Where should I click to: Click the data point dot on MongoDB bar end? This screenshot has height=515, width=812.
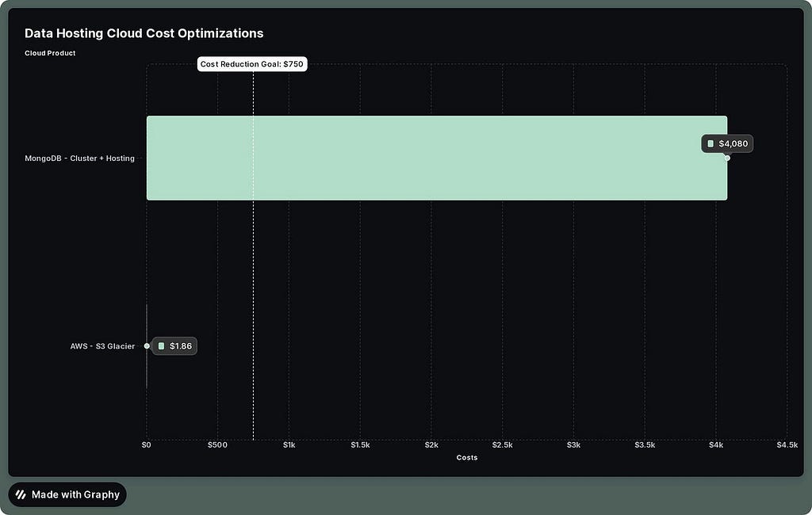(x=727, y=158)
